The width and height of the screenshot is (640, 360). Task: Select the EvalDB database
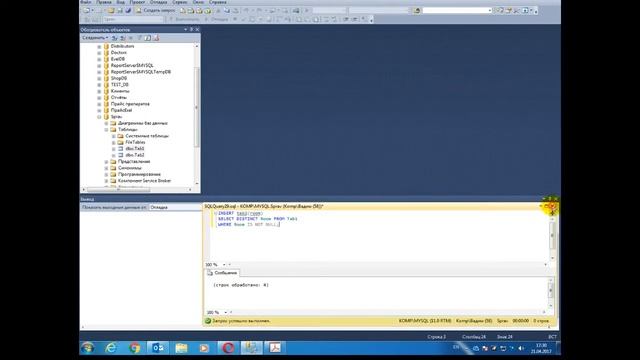click(118, 59)
